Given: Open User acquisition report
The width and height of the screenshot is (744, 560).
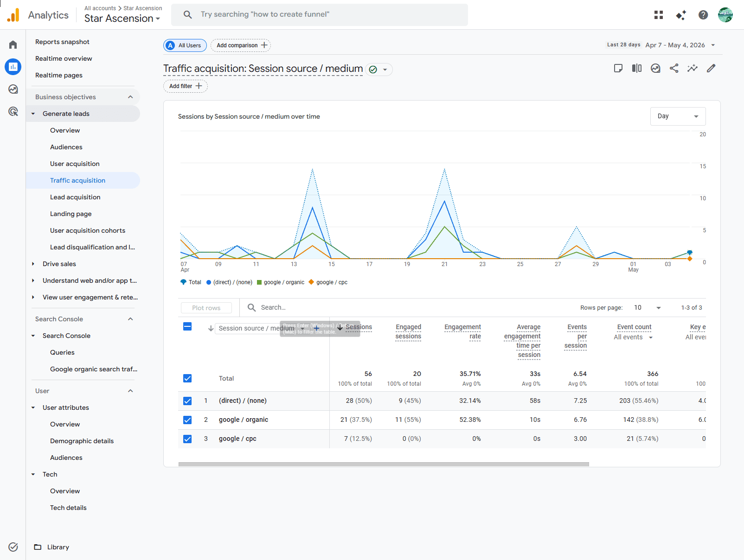Looking at the screenshot, I should tap(75, 164).
